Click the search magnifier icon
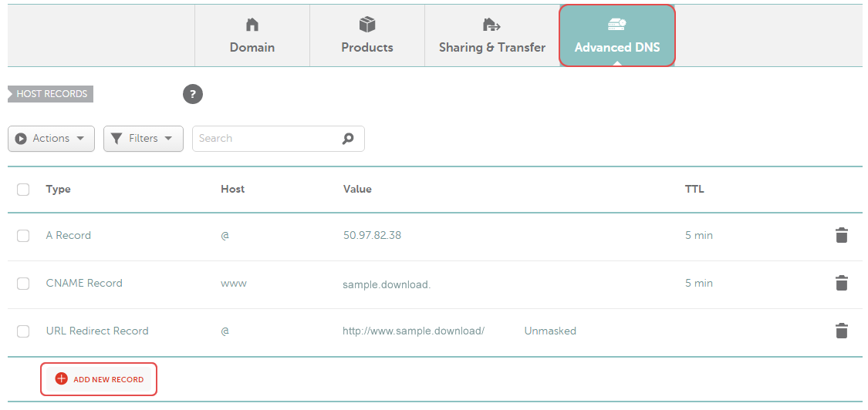Screen dimensions: 868x410 (x=348, y=139)
